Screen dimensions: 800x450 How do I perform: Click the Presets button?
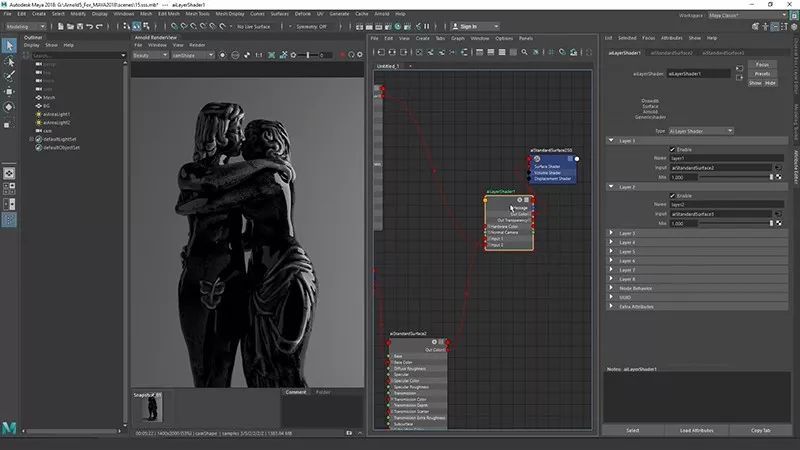762,73
